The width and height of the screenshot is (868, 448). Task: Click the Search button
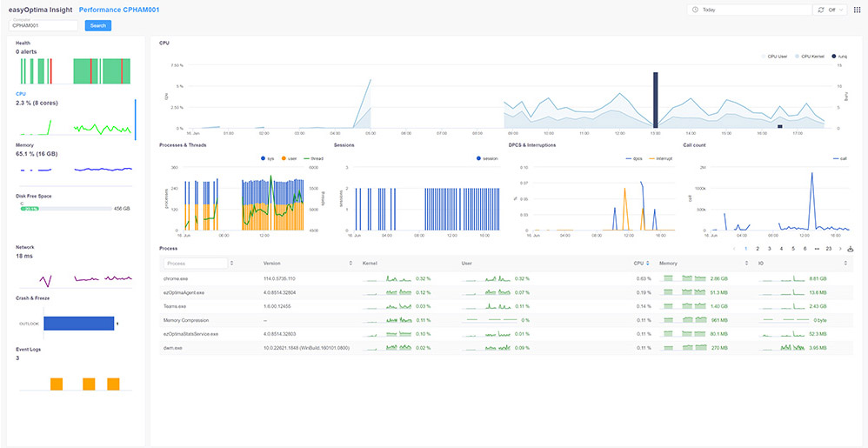(98, 25)
